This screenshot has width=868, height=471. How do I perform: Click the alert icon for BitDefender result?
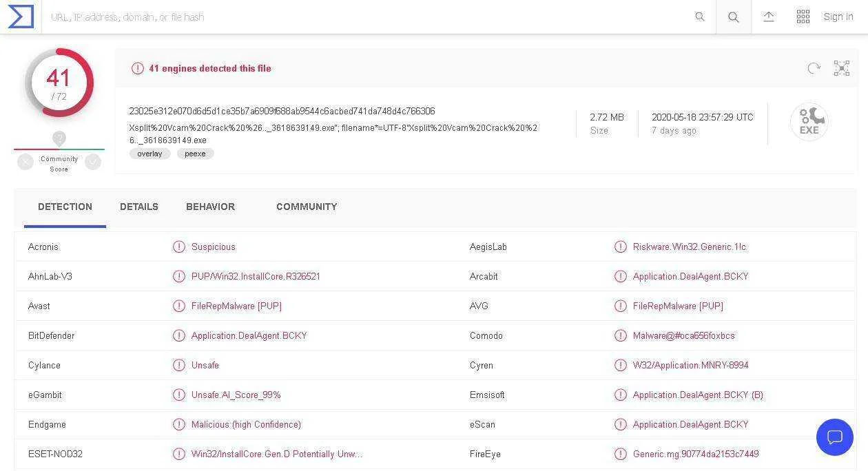(179, 335)
